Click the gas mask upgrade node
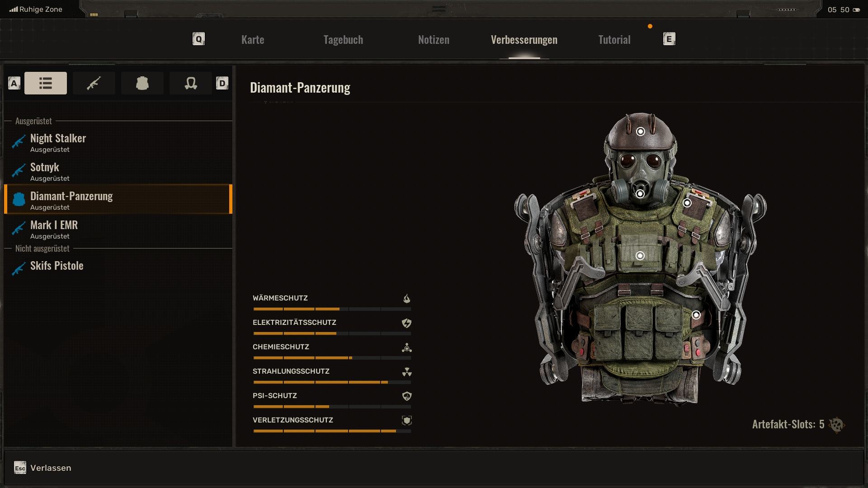The height and width of the screenshot is (488, 868). (x=640, y=194)
